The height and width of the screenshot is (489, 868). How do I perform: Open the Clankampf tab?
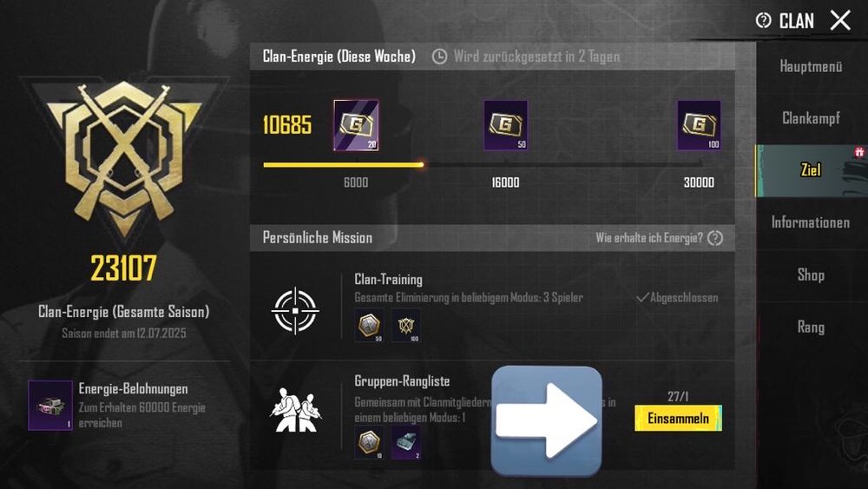(811, 118)
